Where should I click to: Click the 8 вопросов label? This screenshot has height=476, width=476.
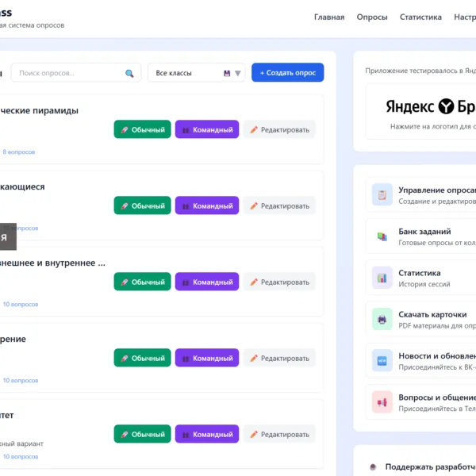point(19,152)
